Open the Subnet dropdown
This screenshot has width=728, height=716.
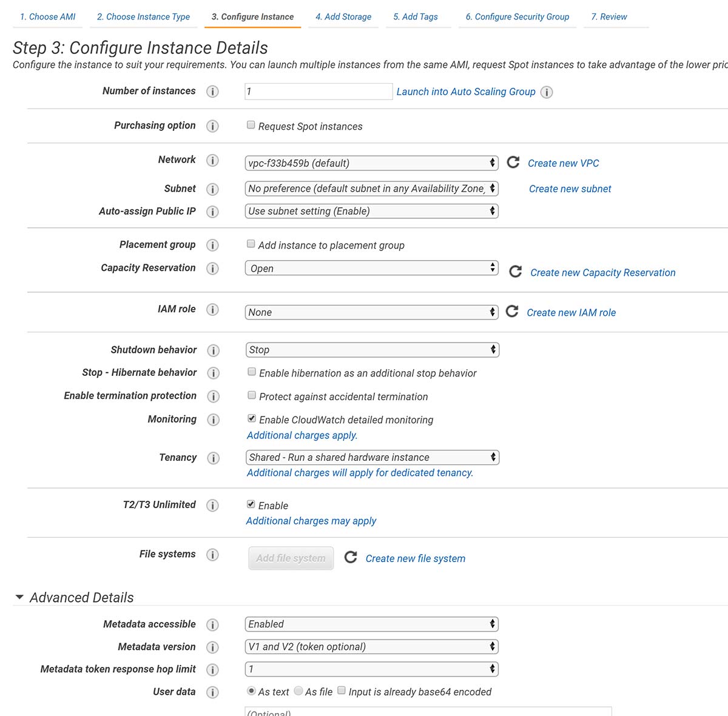point(372,189)
